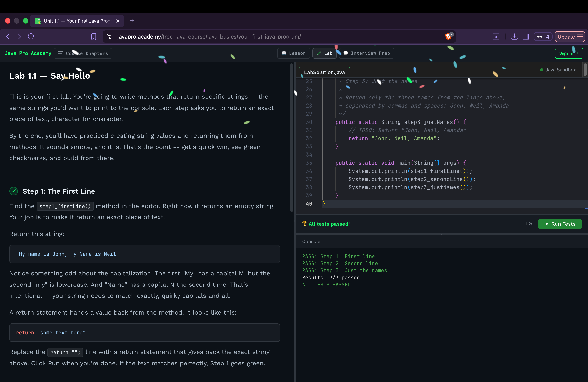Click the 'Results: 3/3 passed' console line
The height and width of the screenshot is (382, 588).
(331, 278)
